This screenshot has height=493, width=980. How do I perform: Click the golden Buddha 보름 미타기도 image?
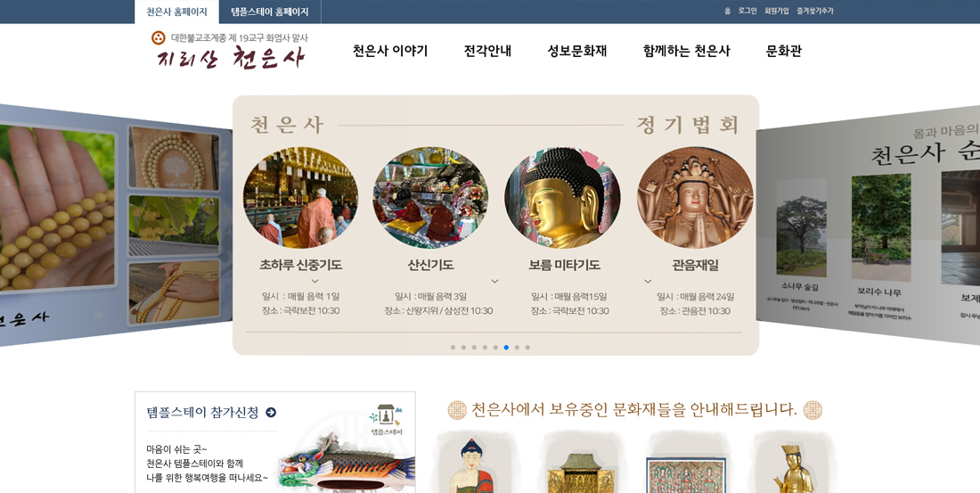pos(562,198)
